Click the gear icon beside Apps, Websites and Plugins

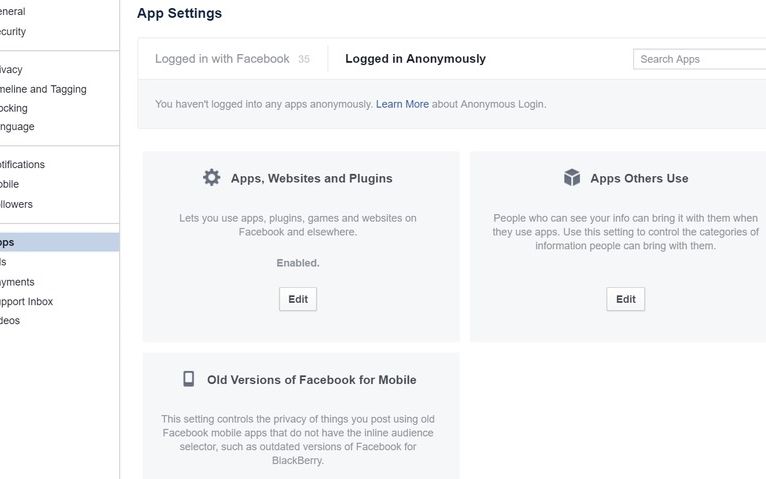point(211,178)
